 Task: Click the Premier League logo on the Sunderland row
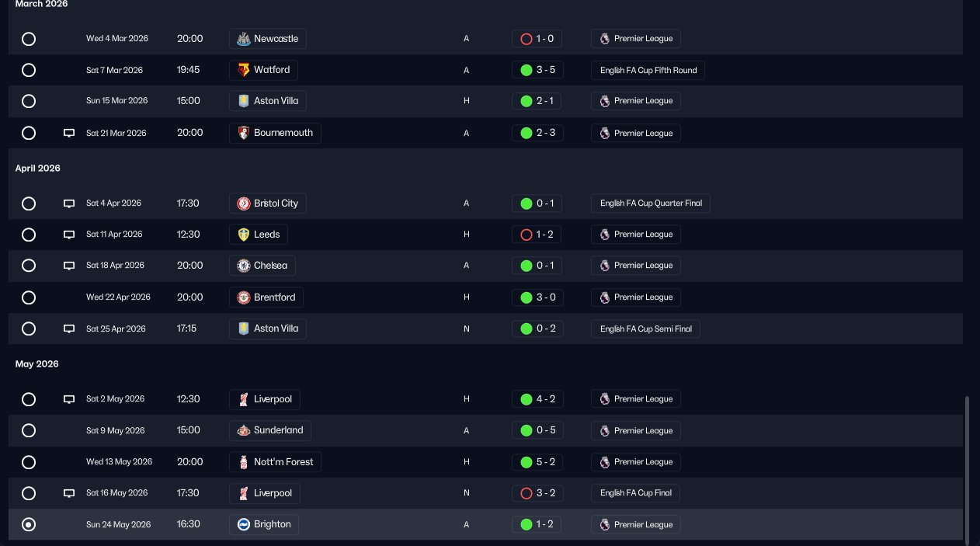(x=604, y=430)
